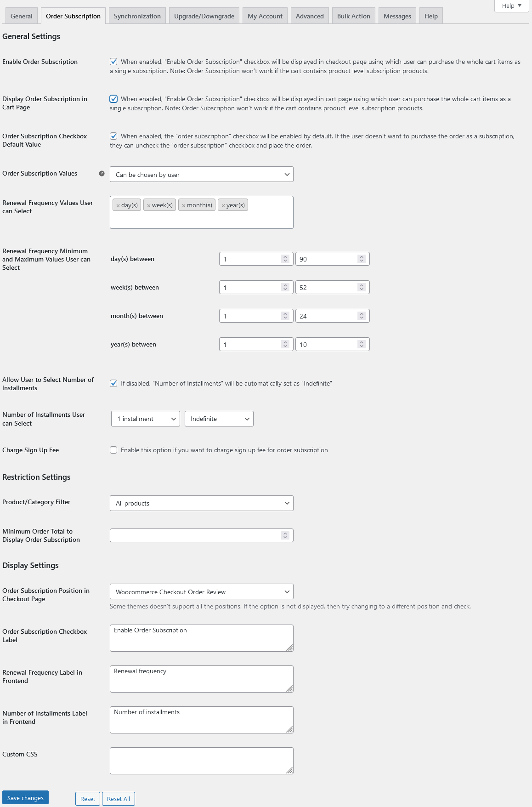Click the Order Subscription Values help icon
The image size is (532, 807).
coord(102,174)
